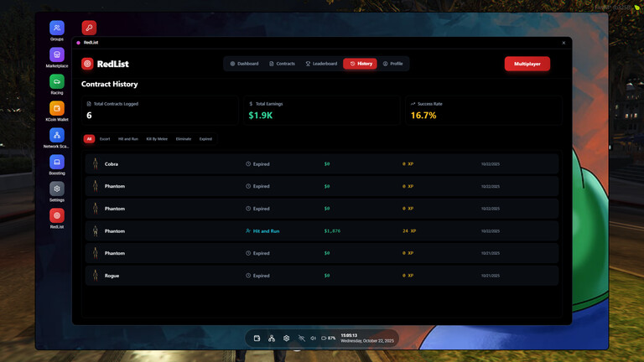Select the History tab
Image resolution: width=644 pixels, height=362 pixels.
point(361,64)
